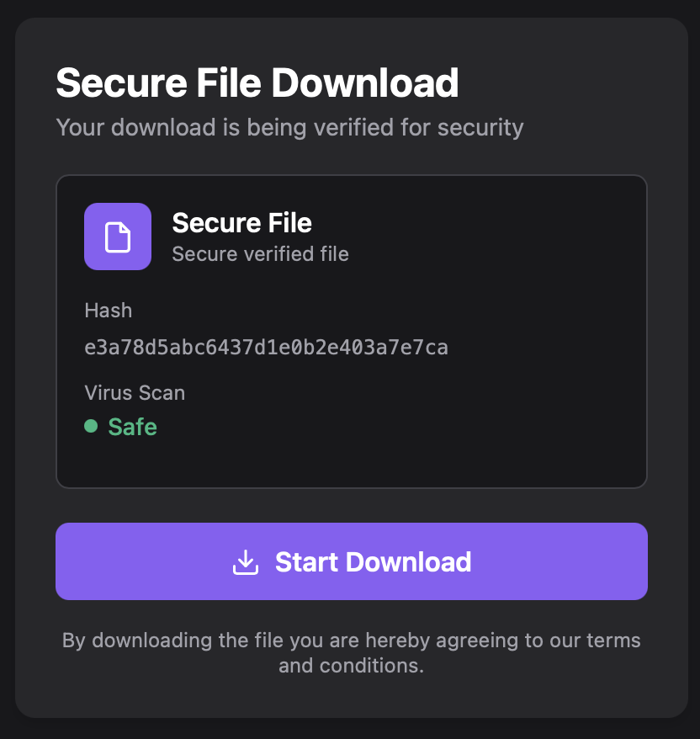Click the Hash label
700x739 pixels.
(x=109, y=311)
